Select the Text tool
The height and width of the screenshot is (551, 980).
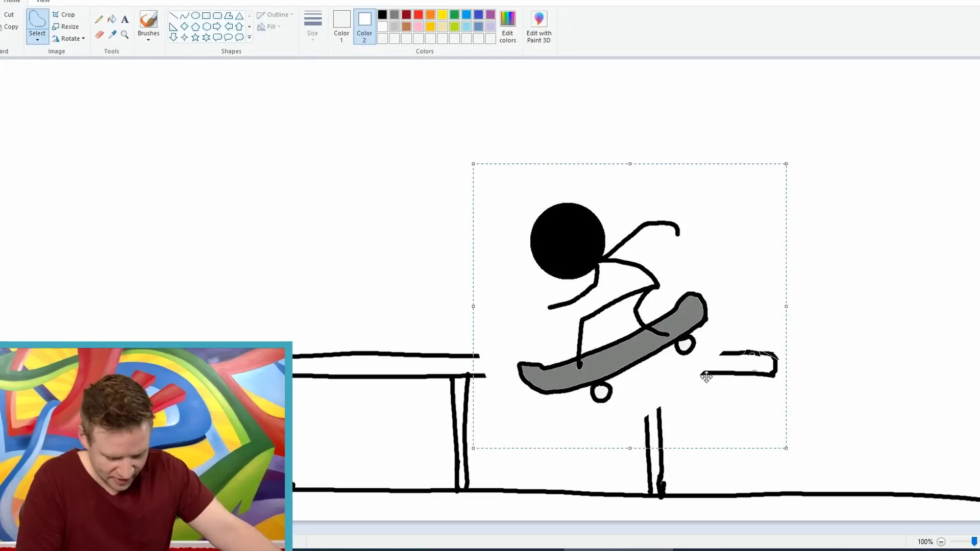(x=125, y=19)
